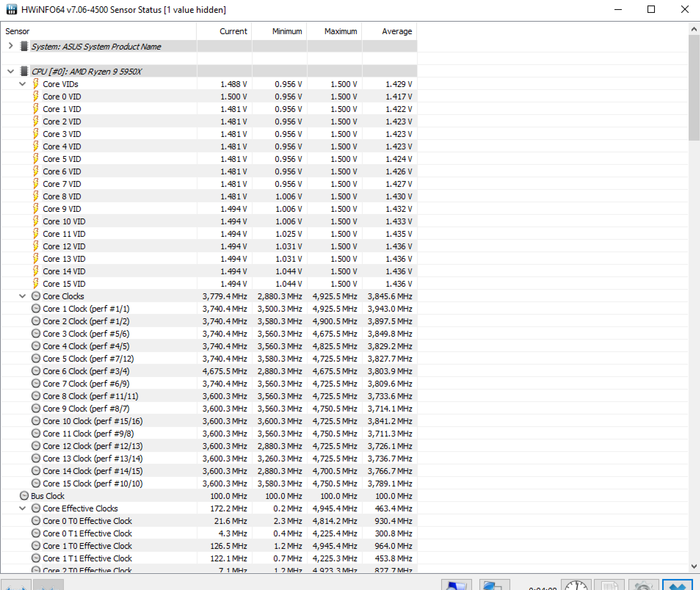Select the Core 2 VID row
The image size is (700, 590).
[x=208, y=121]
